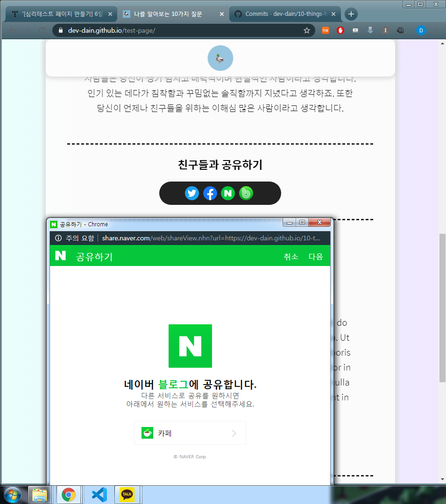Click 취소 in Naver share popup
This screenshot has height=504, width=446.
(x=291, y=257)
